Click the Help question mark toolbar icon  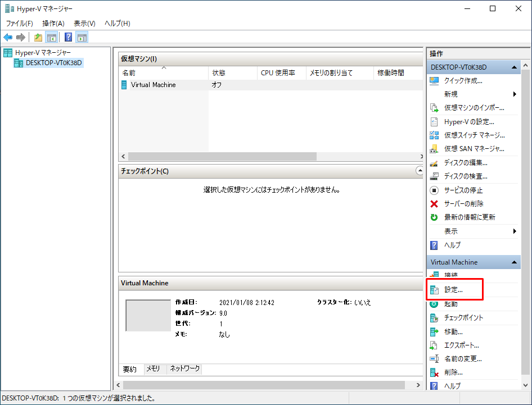(x=68, y=38)
